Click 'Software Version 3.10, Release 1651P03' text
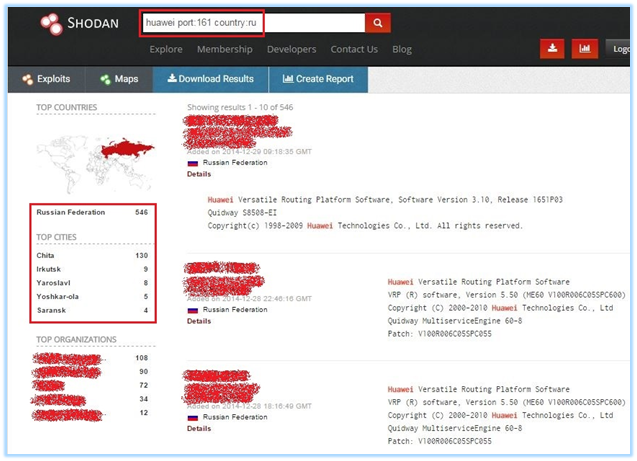 point(480,199)
